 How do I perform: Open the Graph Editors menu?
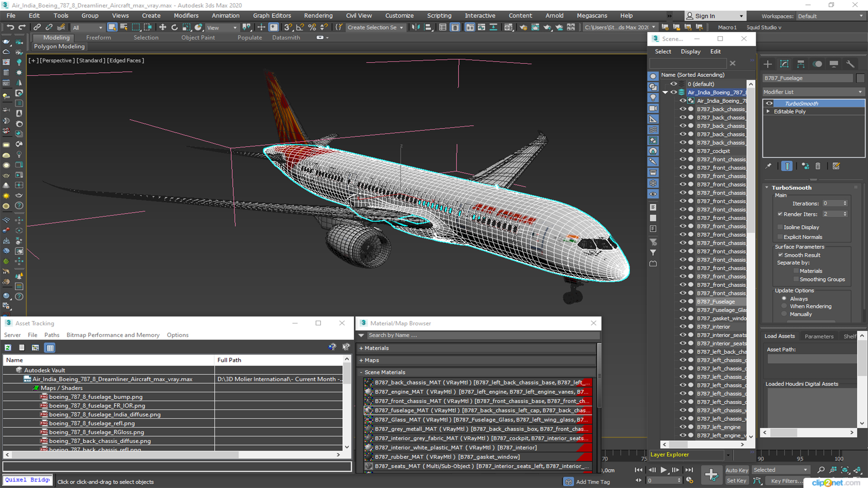pos(272,15)
